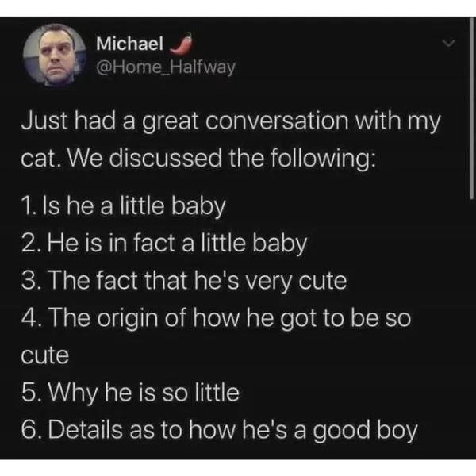The height and width of the screenshot is (476, 476).
Task: Click "The fact that he's very cute"
Action: tap(183, 281)
